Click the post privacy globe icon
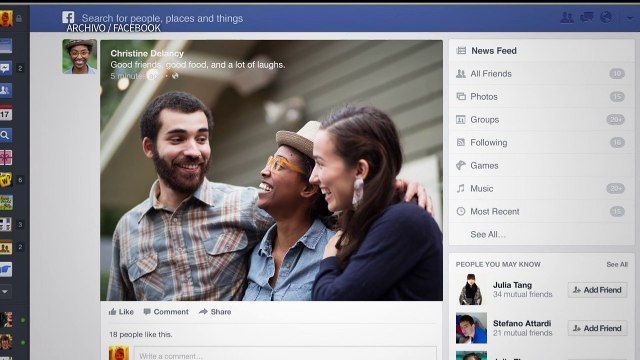640x360 pixels. click(175, 76)
